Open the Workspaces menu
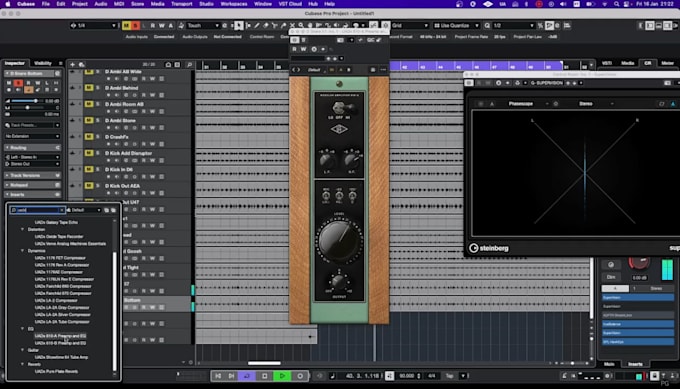 (234, 4)
